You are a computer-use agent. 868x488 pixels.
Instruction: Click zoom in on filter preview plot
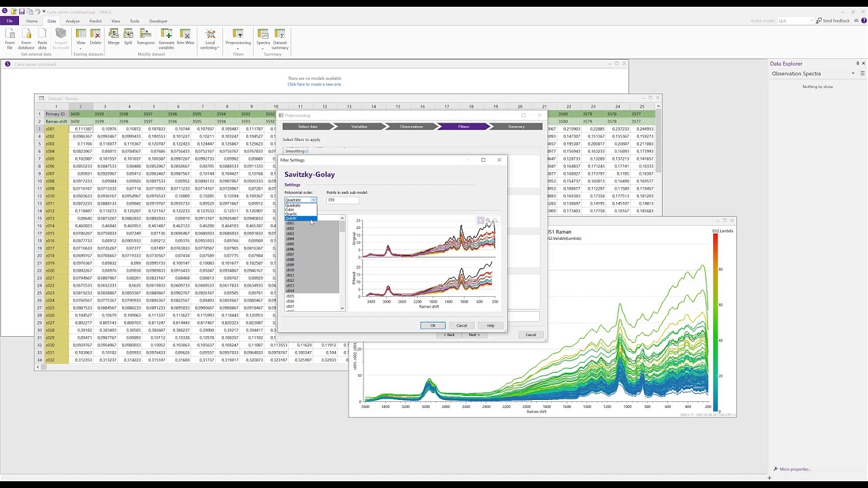pos(488,220)
